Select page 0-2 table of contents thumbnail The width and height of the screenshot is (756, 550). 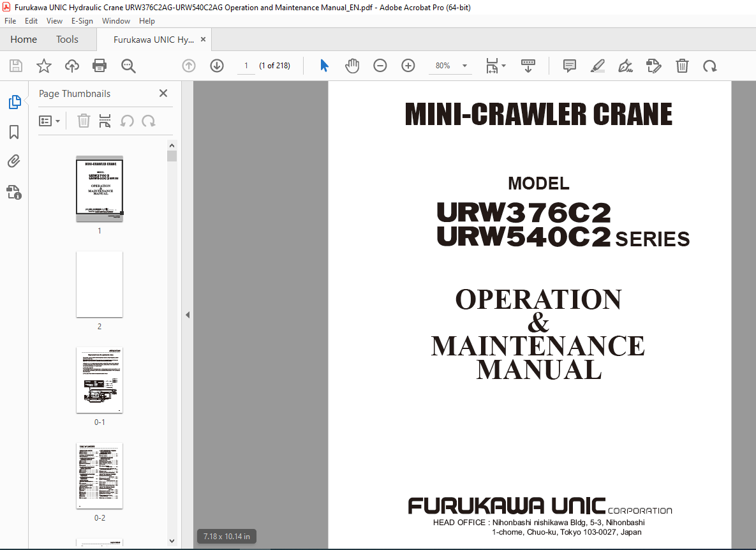[100, 476]
